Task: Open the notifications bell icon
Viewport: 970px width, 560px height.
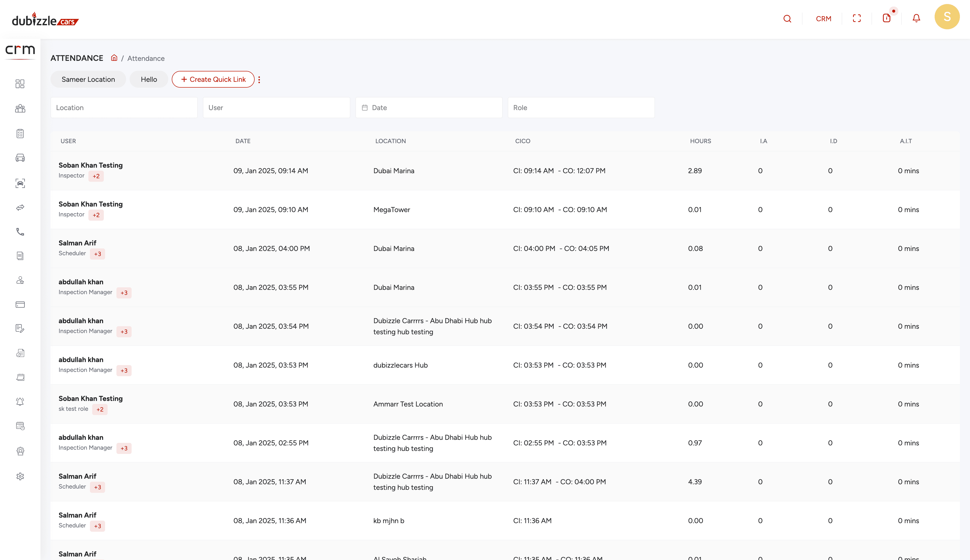Action: point(916,18)
